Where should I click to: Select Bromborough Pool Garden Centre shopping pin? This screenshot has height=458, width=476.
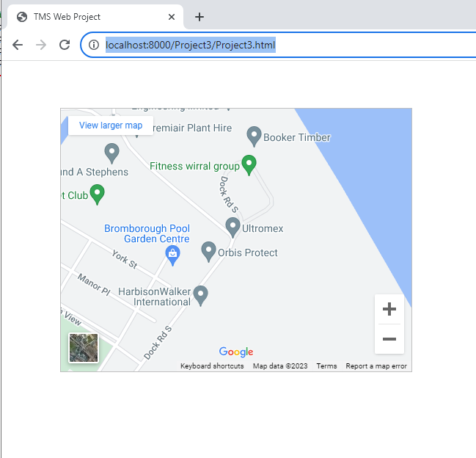(x=173, y=255)
